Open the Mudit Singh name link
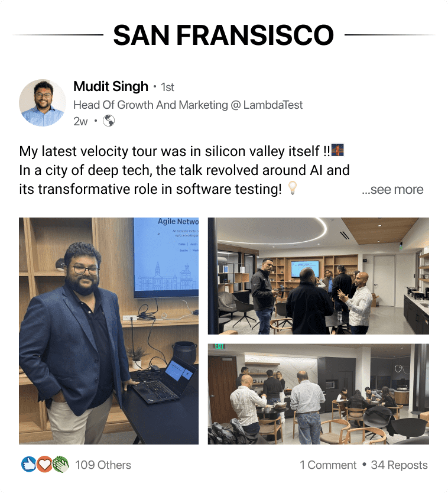 pos(111,86)
